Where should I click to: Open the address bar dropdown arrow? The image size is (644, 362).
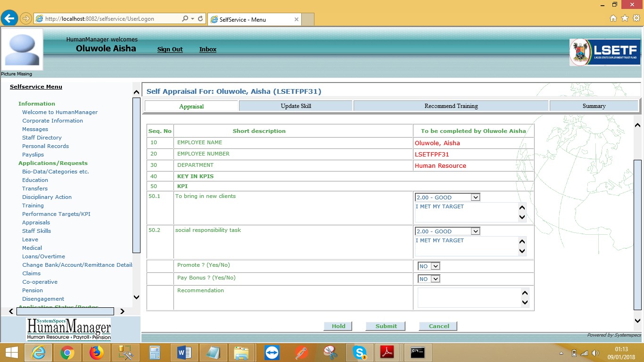point(193,19)
